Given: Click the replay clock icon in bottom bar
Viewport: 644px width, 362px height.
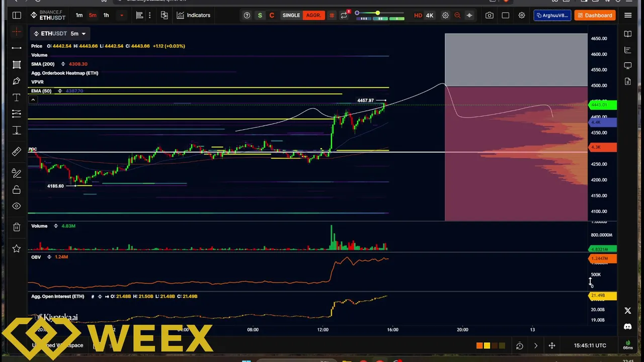Looking at the screenshot, I should 520,345.
